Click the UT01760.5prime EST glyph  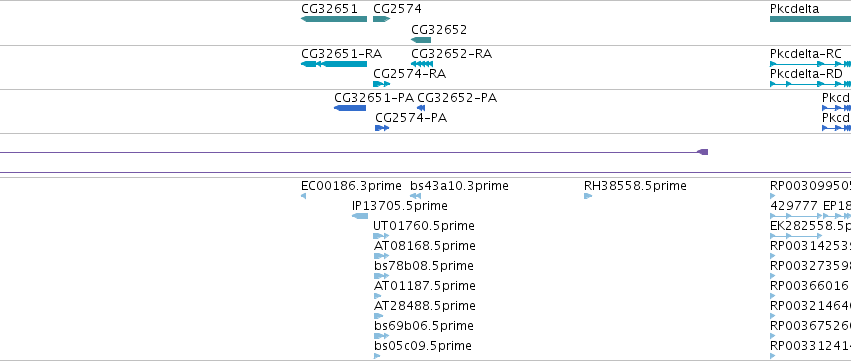(x=381, y=236)
